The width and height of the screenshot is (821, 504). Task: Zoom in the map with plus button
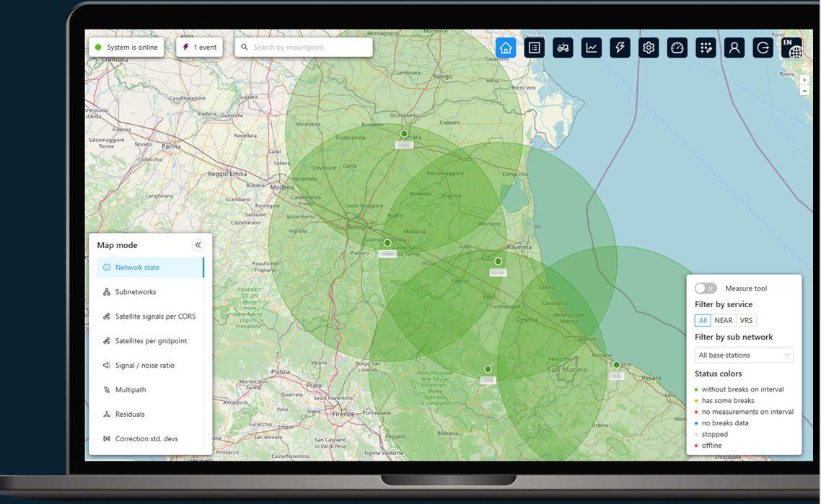tap(805, 80)
